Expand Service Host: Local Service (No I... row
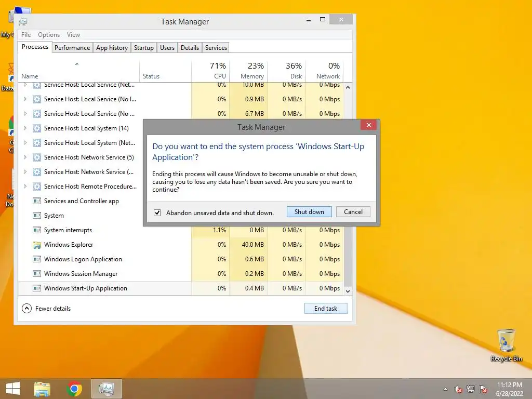 (25, 99)
